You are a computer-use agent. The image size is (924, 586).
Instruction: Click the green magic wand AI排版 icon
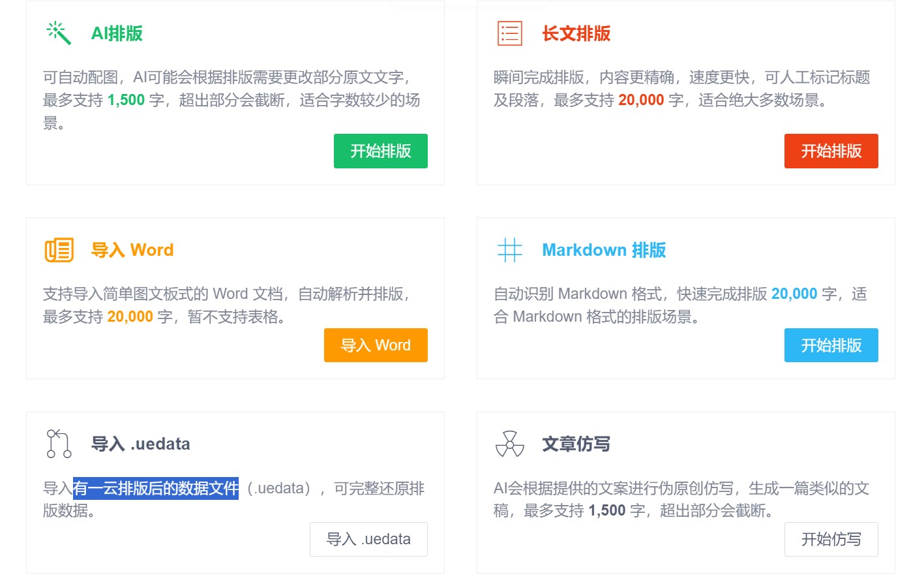[57, 33]
